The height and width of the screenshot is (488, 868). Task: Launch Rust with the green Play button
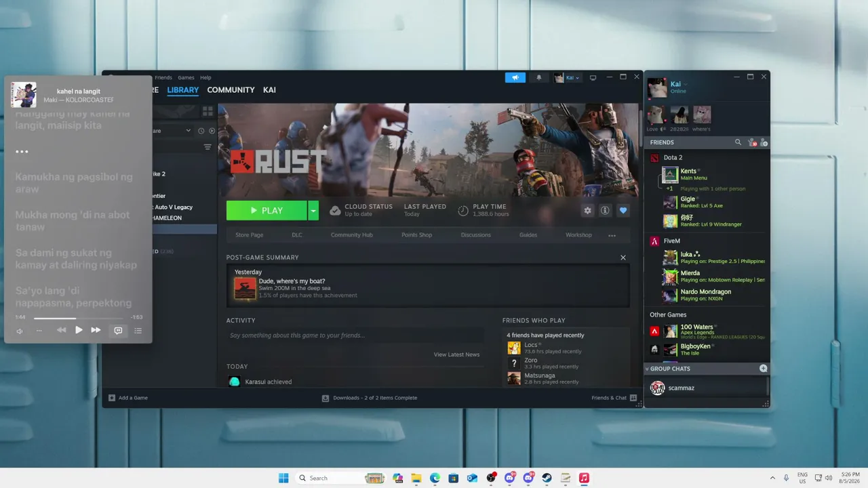click(x=267, y=211)
